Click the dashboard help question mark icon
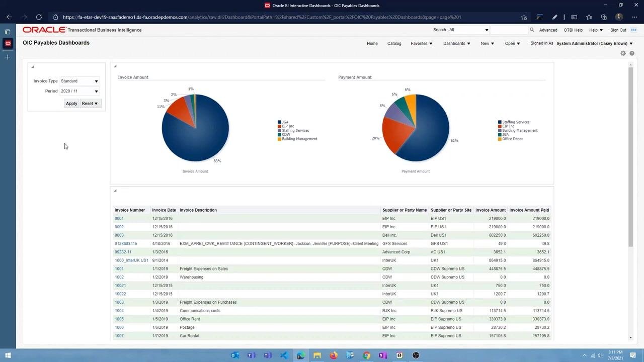 coord(632,53)
